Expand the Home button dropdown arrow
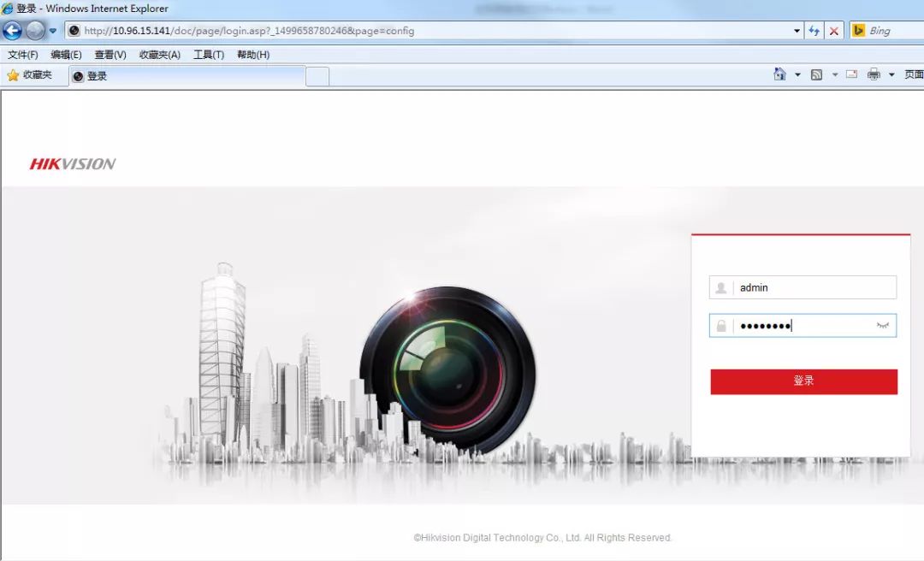 [797, 75]
